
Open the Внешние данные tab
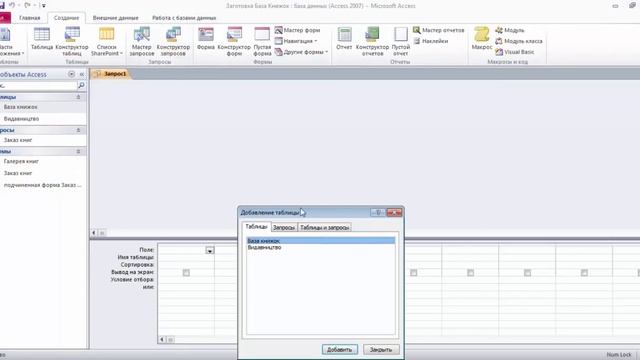click(x=116, y=18)
